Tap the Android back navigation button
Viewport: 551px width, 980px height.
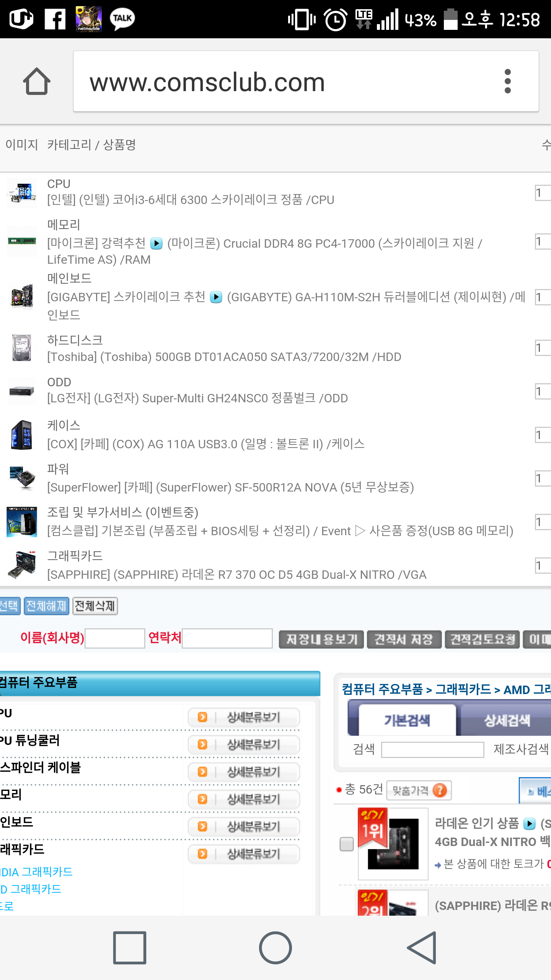(422, 947)
